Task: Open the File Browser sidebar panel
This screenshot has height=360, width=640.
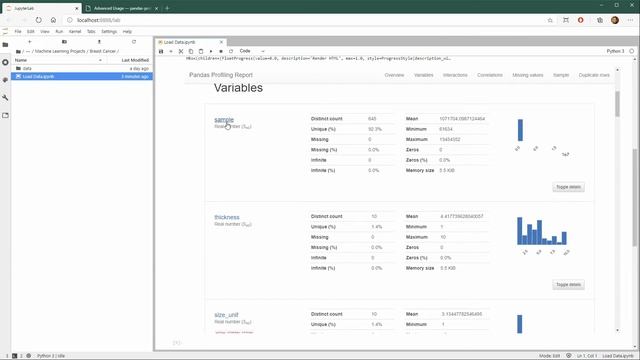Action: tap(5, 45)
